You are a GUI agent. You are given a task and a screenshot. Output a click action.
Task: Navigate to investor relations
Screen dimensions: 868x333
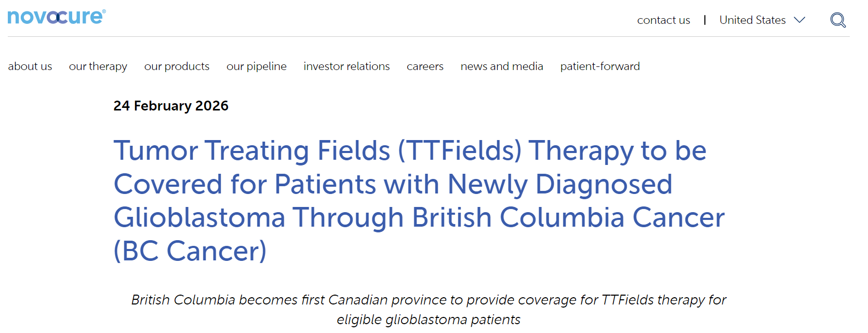tap(346, 66)
